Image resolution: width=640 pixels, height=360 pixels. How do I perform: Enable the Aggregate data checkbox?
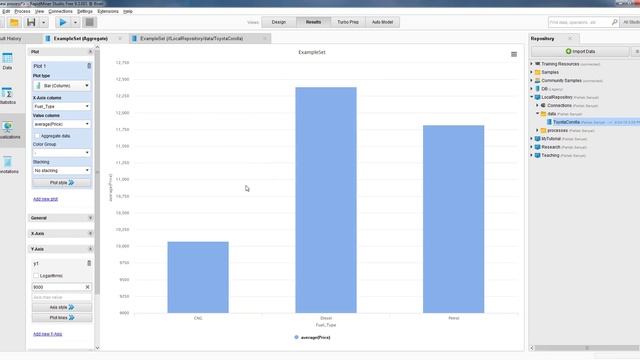tap(37, 136)
